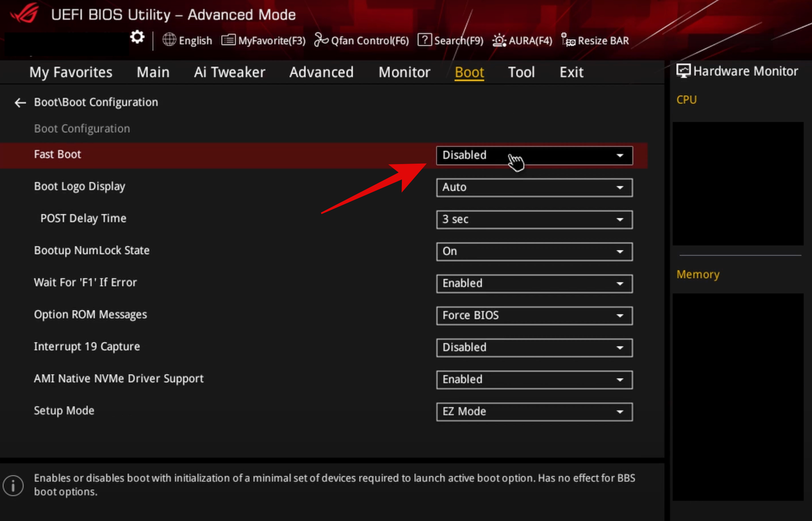The width and height of the screenshot is (812, 521).
Task: Open the Option ROM Messages dropdown
Action: point(534,316)
